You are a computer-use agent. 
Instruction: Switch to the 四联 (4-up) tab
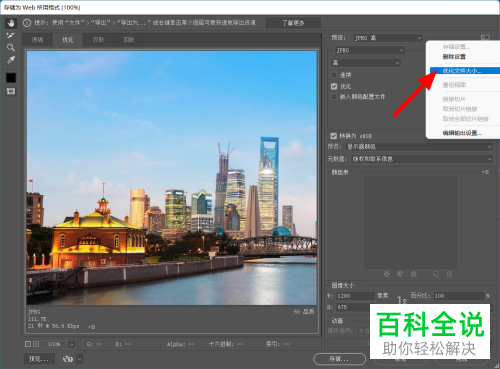pyautogui.click(x=129, y=40)
